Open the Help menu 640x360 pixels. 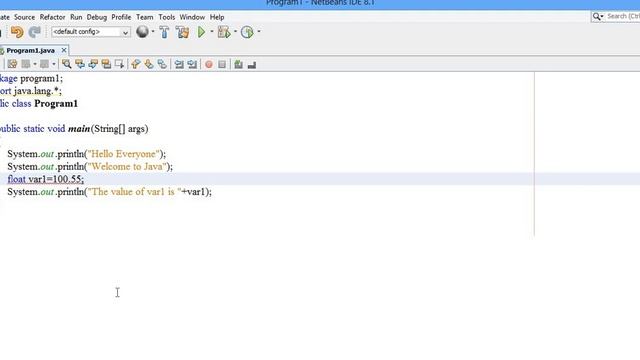[x=217, y=17]
